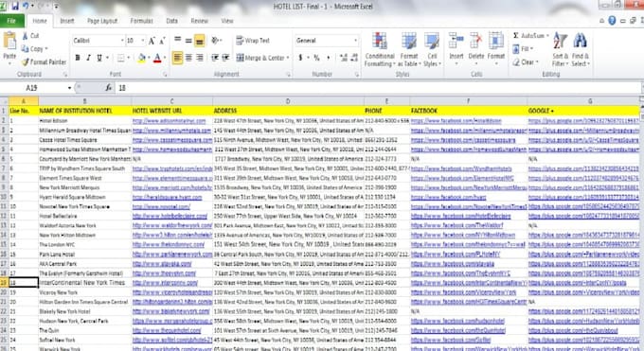The height and width of the screenshot is (351, 644).
Task: Switch to the Insert tab
Action: (x=67, y=21)
